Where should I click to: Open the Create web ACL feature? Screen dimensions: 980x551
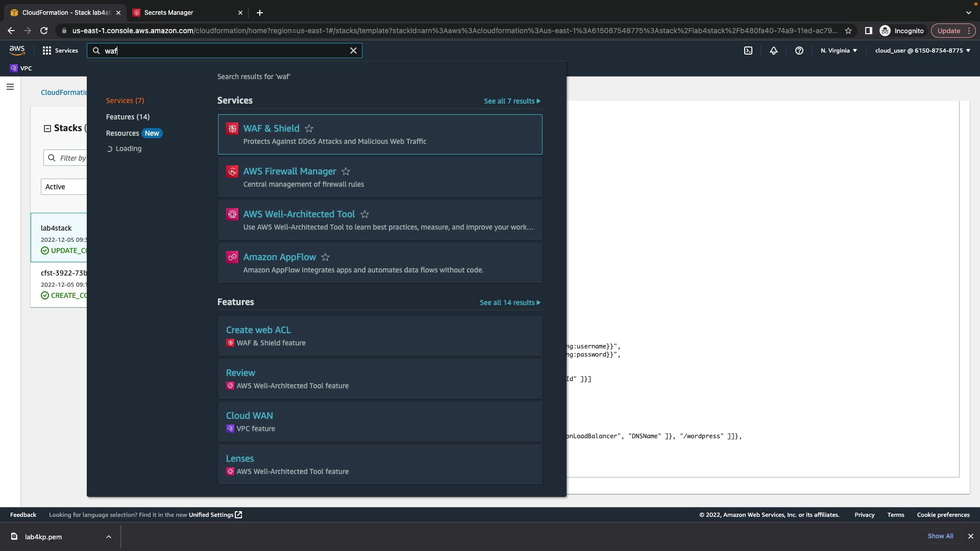258,330
